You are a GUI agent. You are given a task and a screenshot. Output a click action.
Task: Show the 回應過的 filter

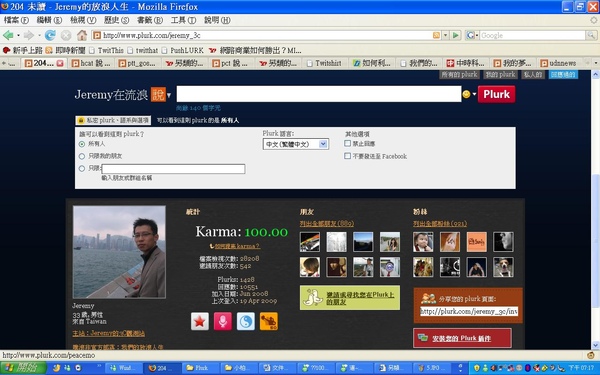[563, 75]
